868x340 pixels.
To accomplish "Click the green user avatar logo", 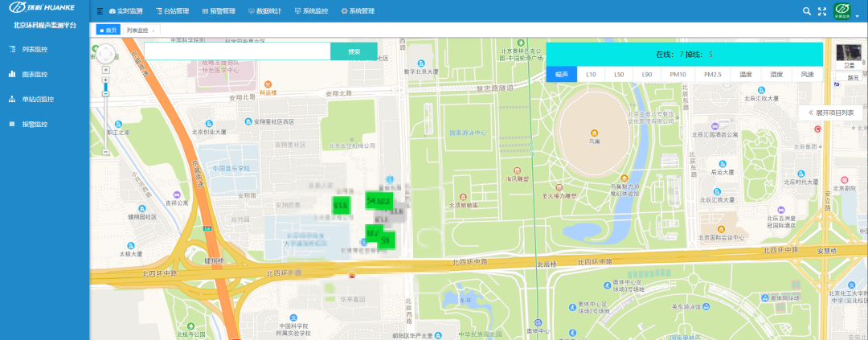I will point(842,10).
